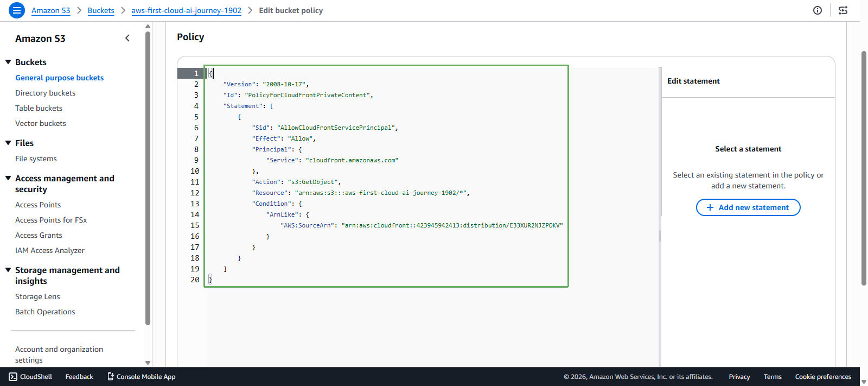The image size is (868, 386).
Task: Click line number 12 in the gutter
Action: [195, 193]
